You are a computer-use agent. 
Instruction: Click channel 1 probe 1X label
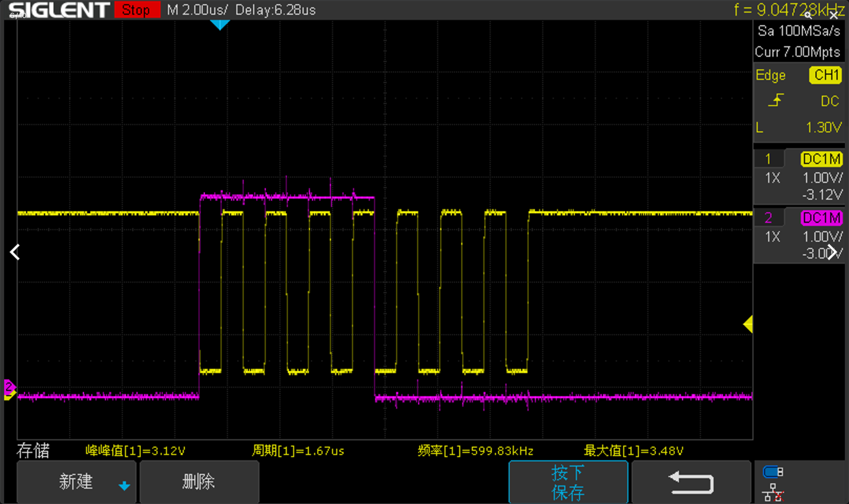[773, 178]
